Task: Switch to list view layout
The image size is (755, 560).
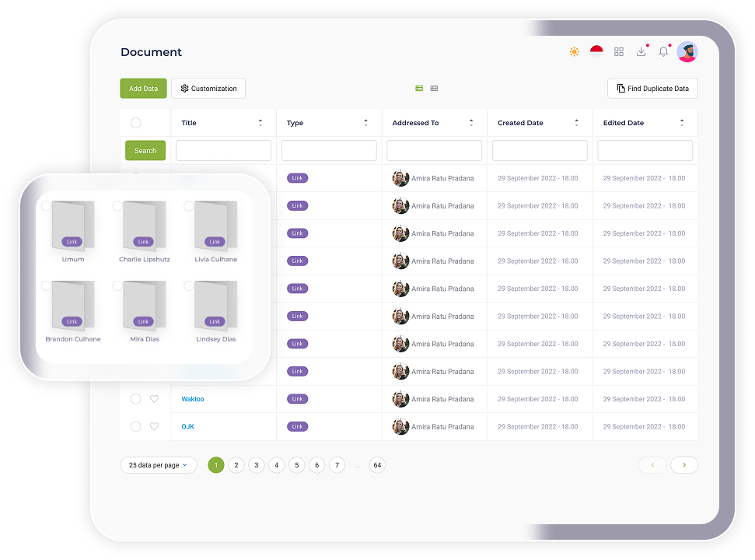Action: [419, 89]
